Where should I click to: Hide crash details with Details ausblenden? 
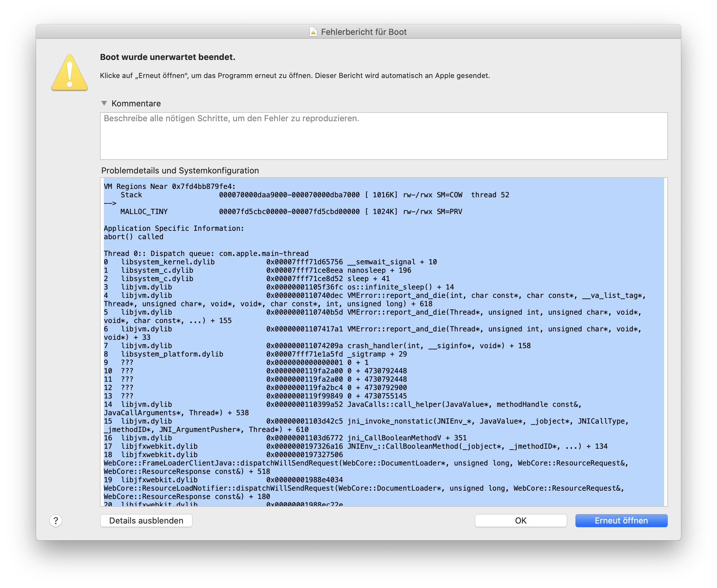146,521
